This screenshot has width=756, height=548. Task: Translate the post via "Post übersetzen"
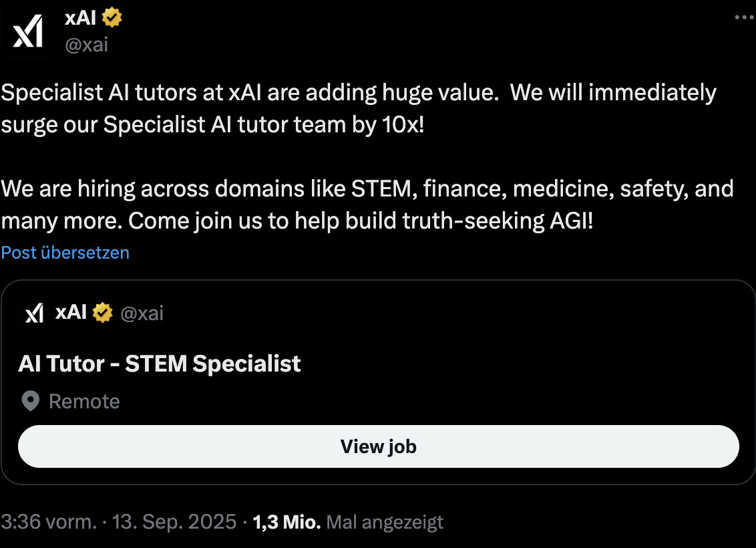(x=65, y=253)
